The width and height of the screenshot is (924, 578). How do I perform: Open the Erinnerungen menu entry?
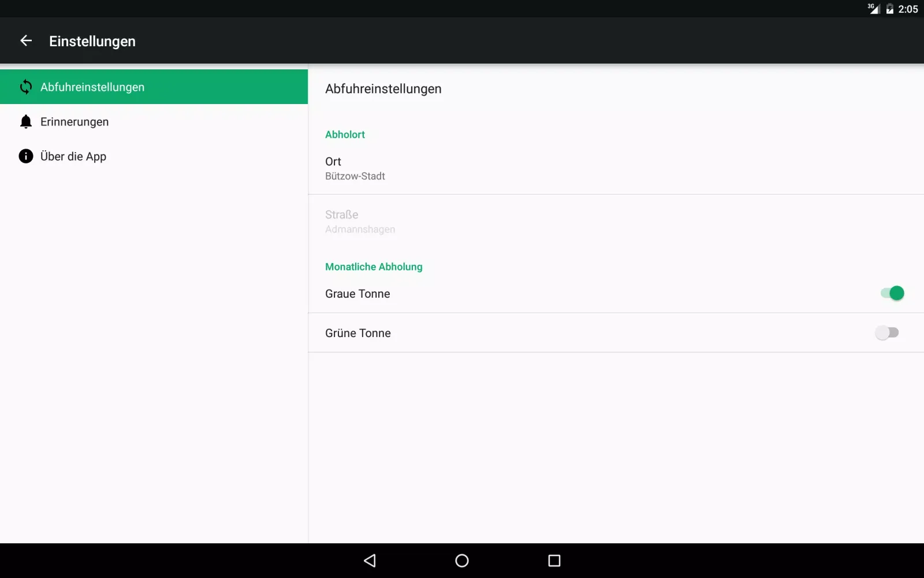pos(154,121)
